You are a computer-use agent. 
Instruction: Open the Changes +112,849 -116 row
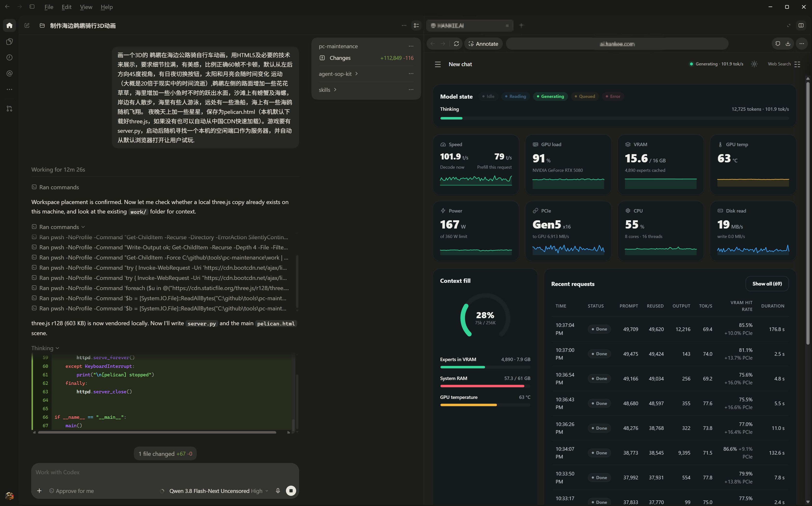(366, 58)
